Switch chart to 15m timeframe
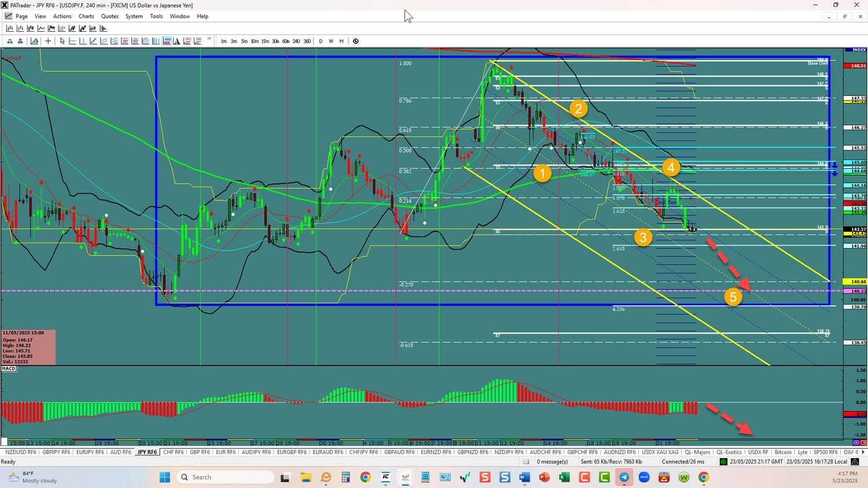This screenshot has width=868, height=488. click(265, 41)
